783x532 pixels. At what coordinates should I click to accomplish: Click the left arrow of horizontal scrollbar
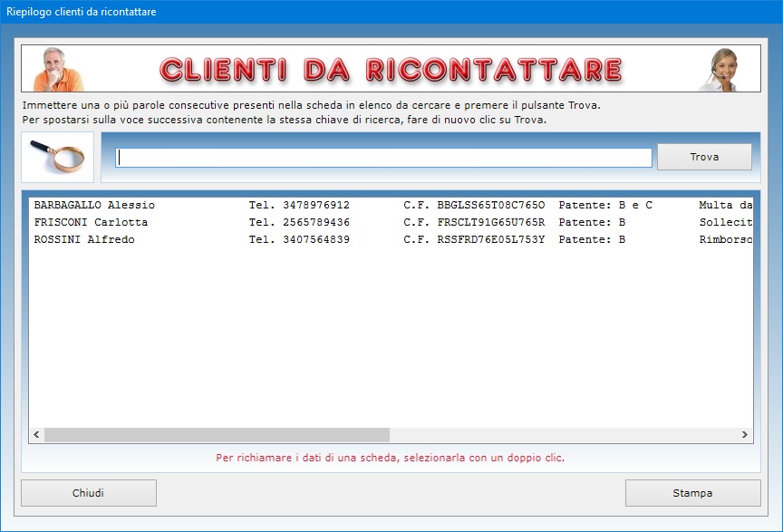(x=36, y=435)
